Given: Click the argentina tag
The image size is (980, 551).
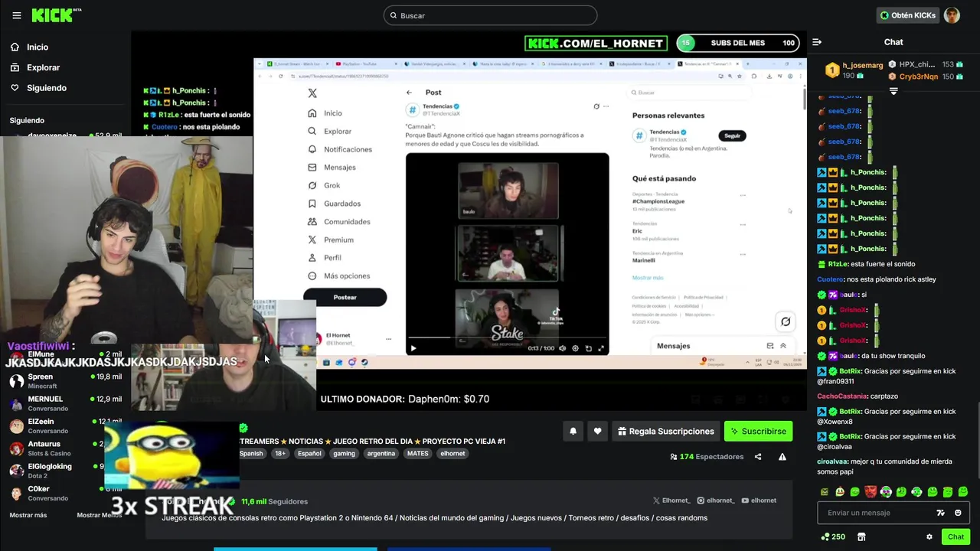Looking at the screenshot, I should (x=381, y=454).
